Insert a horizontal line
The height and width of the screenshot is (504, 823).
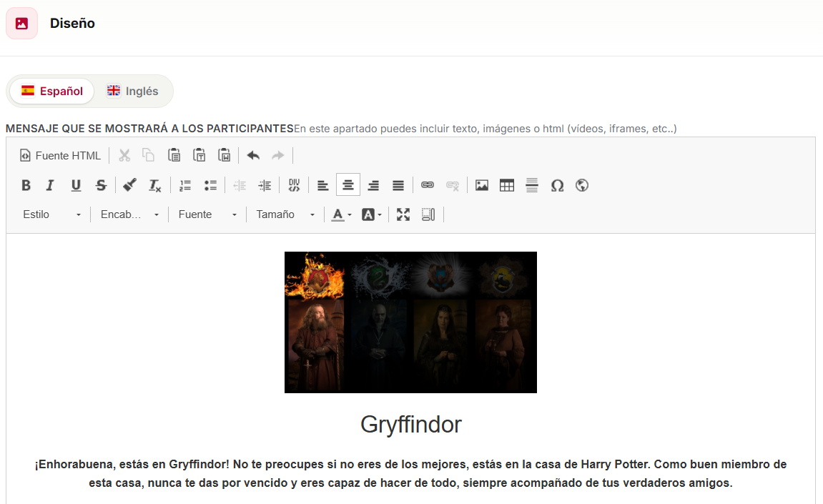pos(532,185)
